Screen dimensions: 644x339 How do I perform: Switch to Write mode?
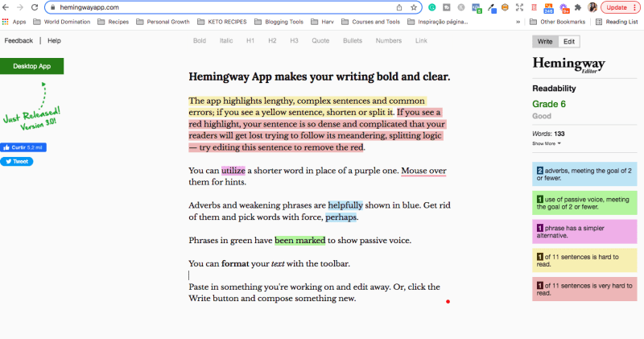click(545, 41)
